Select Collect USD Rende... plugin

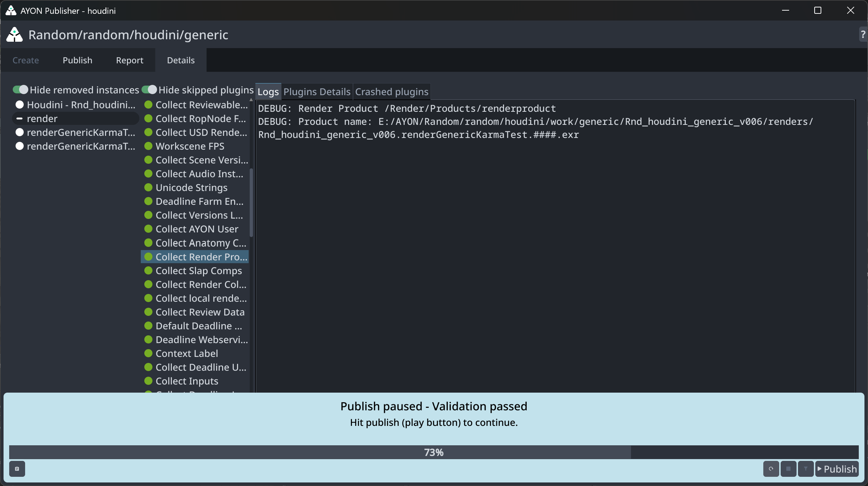pos(195,132)
